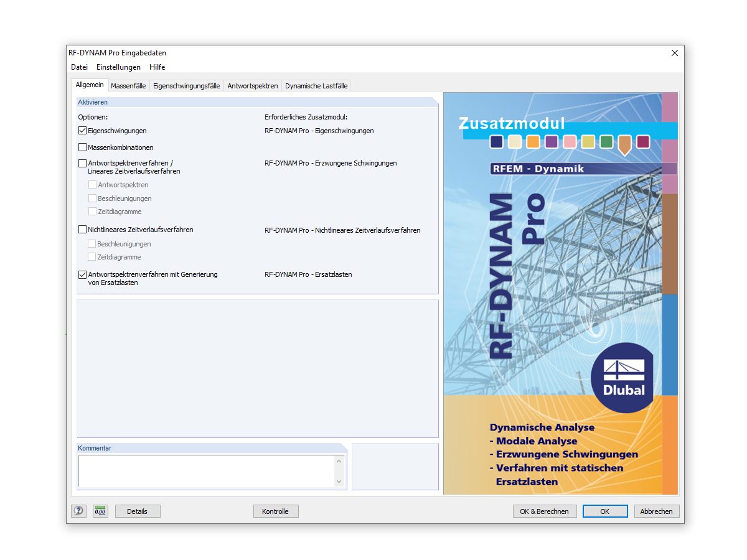Switch to the Massenfälle tab

(128, 86)
